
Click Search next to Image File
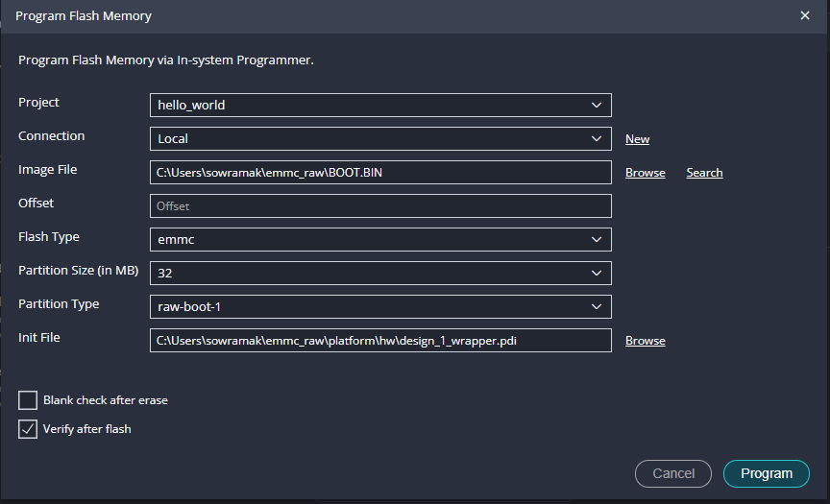[x=704, y=173]
